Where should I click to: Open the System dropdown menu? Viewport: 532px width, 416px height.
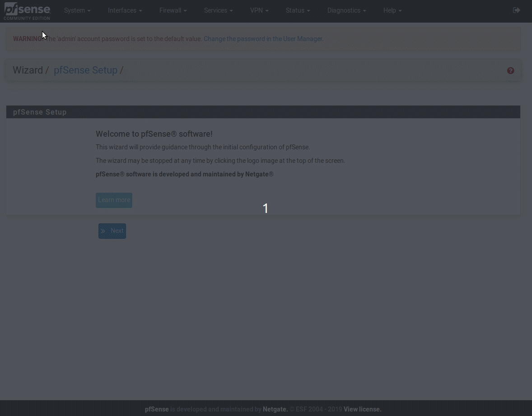pyautogui.click(x=77, y=10)
